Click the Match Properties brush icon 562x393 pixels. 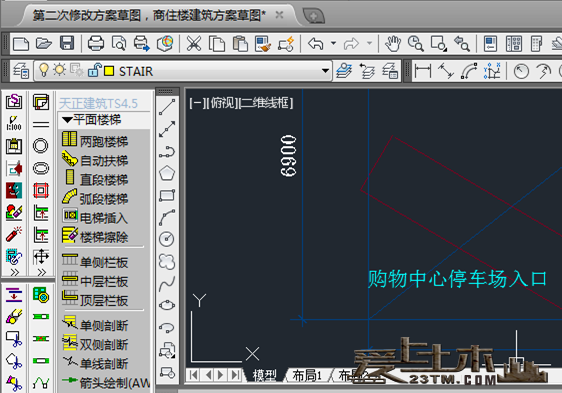pos(263,44)
